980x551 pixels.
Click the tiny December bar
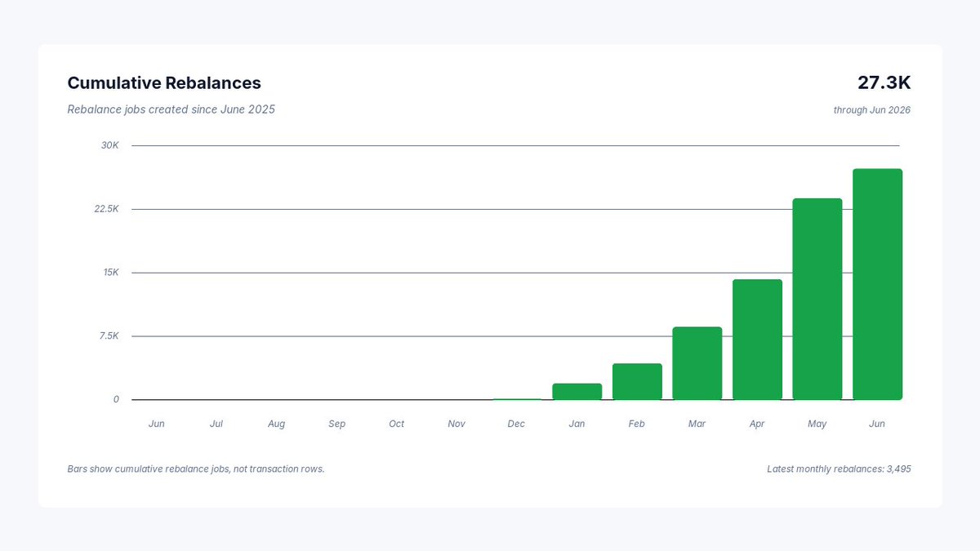tap(517, 399)
